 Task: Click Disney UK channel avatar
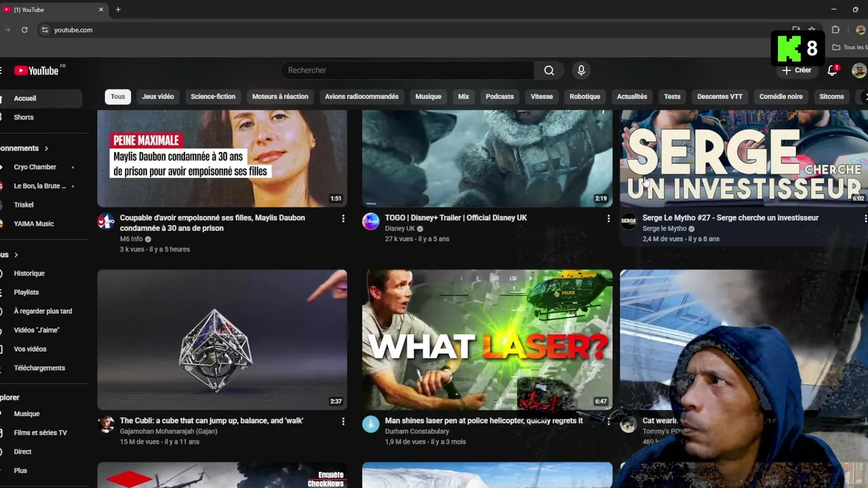click(x=371, y=222)
